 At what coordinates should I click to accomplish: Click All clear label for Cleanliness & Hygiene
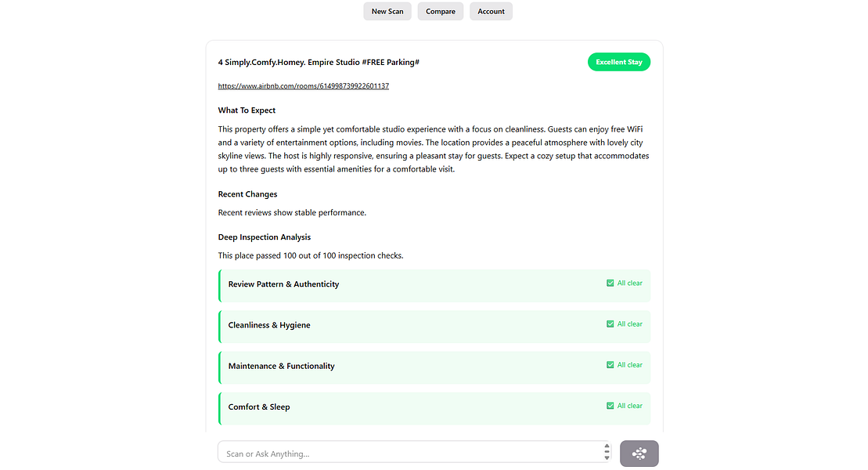click(630, 324)
